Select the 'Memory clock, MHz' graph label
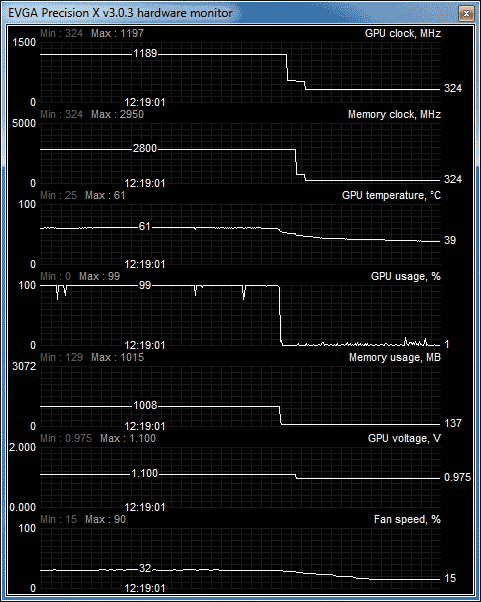 coord(394,114)
